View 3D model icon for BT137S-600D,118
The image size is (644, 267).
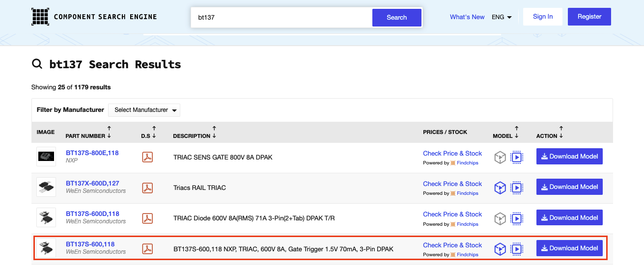(500, 218)
